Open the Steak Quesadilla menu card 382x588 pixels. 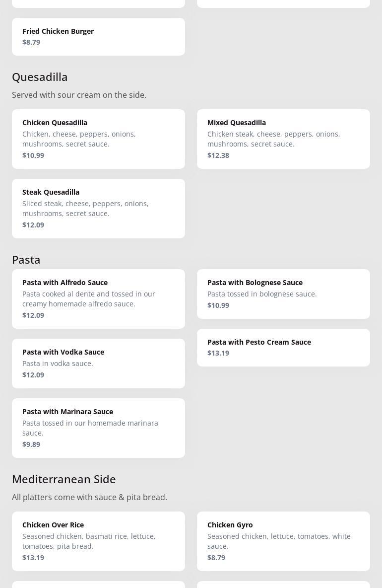[98, 209]
